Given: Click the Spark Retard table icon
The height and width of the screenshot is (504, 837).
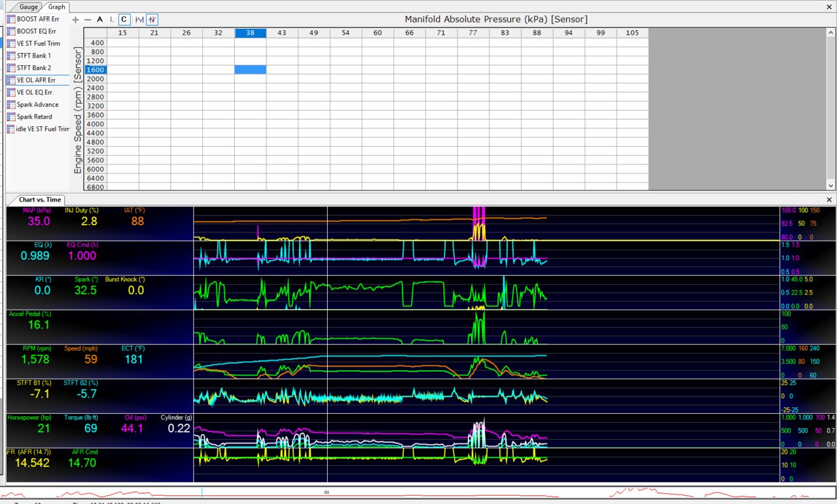Looking at the screenshot, I should click(11, 117).
